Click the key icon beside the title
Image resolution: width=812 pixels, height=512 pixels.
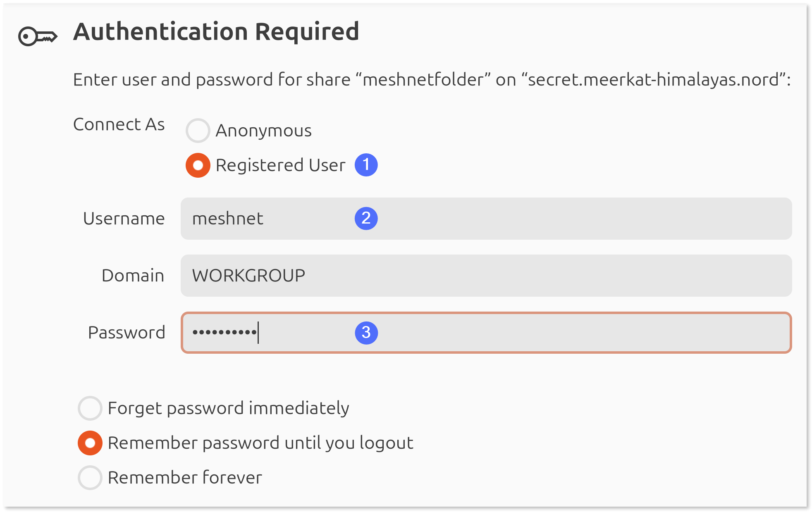(x=38, y=36)
